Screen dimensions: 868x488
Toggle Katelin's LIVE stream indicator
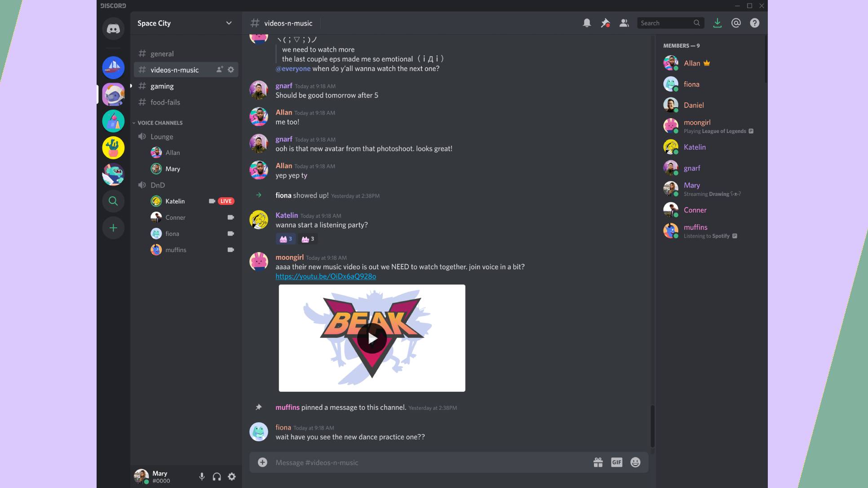point(226,201)
